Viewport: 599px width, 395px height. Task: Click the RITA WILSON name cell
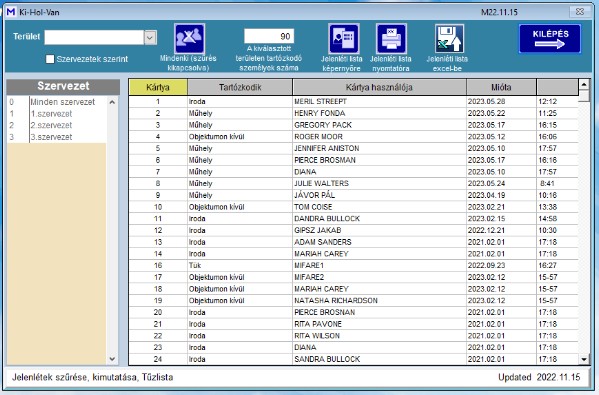point(379,336)
